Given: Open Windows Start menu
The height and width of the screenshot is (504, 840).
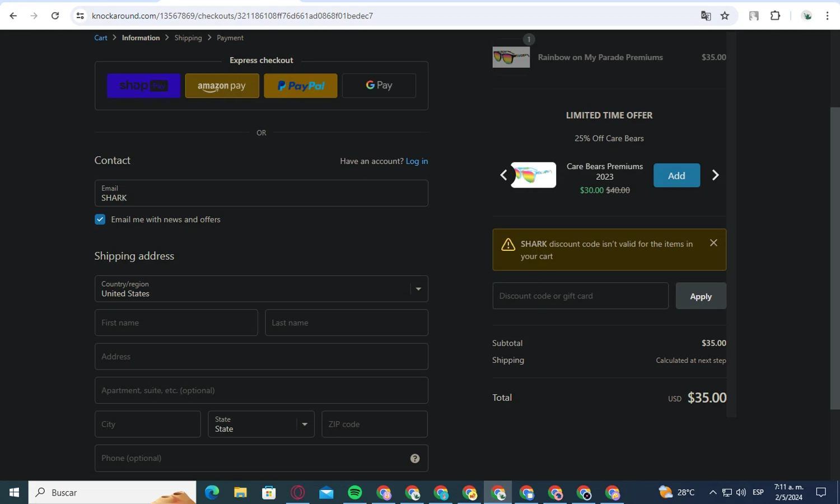Looking at the screenshot, I should (x=14, y=492).
